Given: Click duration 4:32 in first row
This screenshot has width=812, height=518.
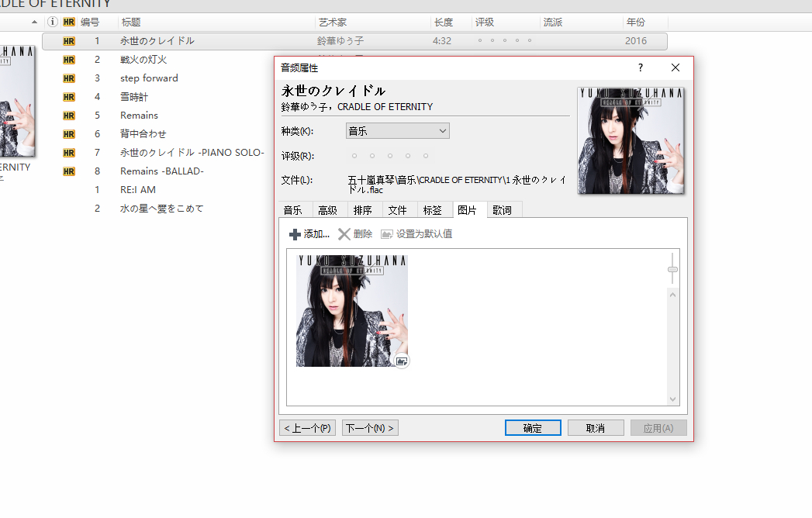Looking at the screenshot, I should [442, 41].
